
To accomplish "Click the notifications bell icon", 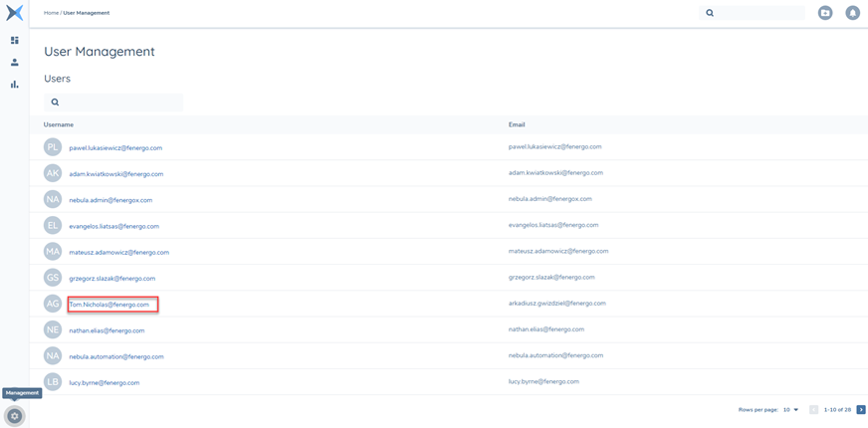I will click(x=852, y=13).
